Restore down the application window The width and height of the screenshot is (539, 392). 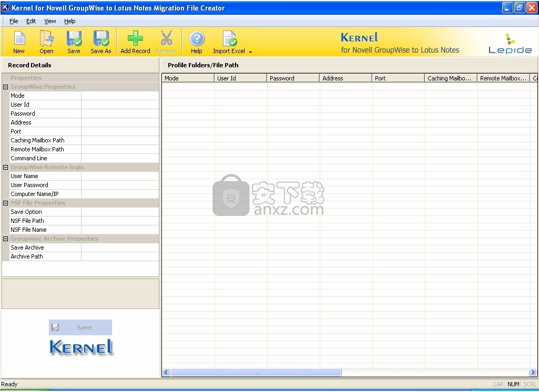click(520, 7)
